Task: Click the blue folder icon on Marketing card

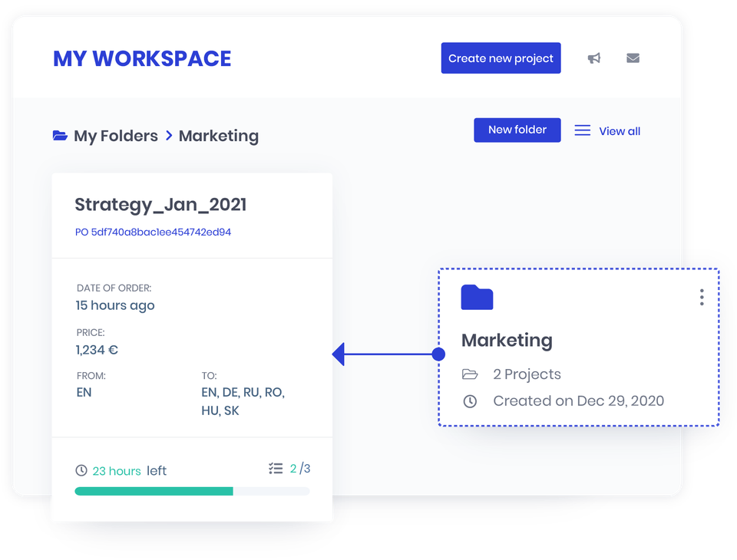Action: point(477,298)
